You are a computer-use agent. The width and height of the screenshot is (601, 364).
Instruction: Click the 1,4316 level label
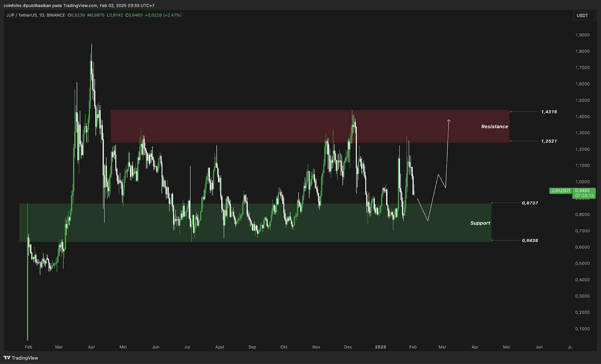(549, 112)
